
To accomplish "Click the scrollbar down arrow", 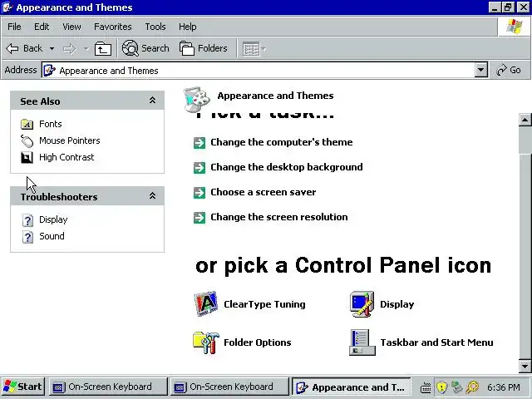I will (x=525, y=367).
